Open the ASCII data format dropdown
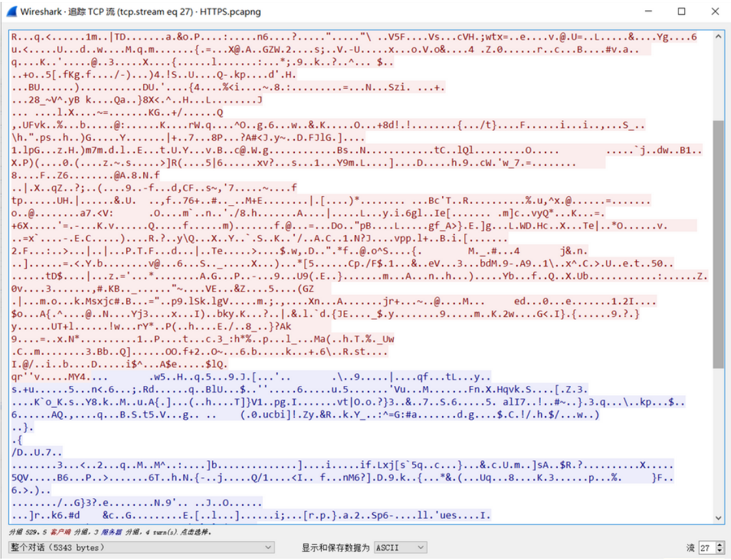731x560 pixels. 401,548
